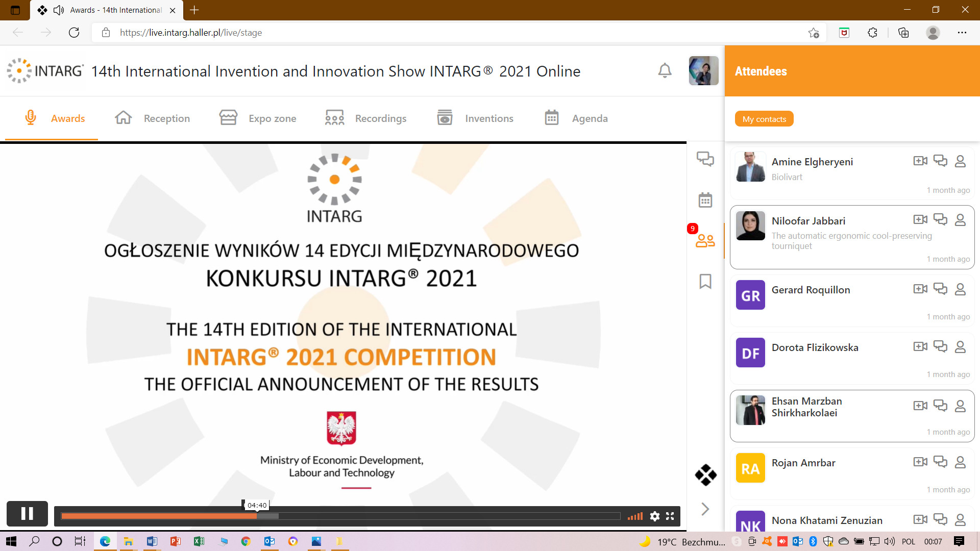Pause the awards video stream
This screenshot has width=980, height=551.
[27, 513]
